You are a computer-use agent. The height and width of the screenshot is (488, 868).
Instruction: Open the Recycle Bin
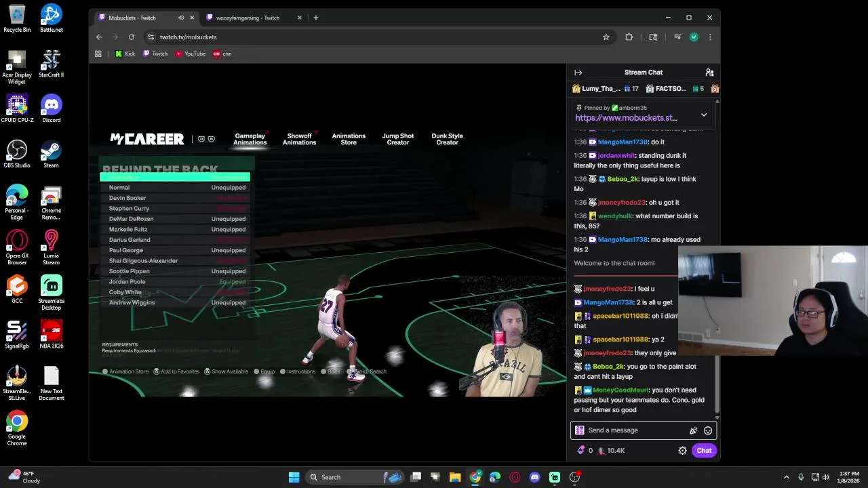click(x=17, y=18)
